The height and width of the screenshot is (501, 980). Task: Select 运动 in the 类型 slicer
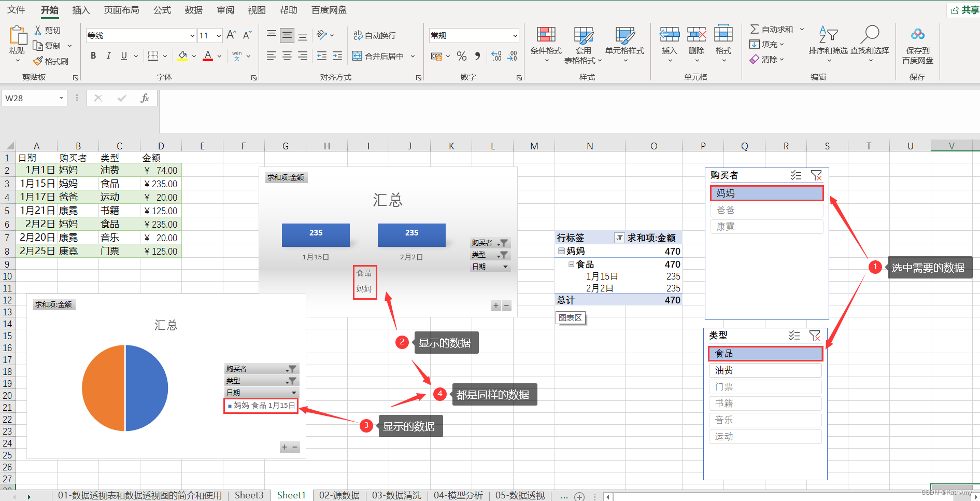[x=765, y=437]
